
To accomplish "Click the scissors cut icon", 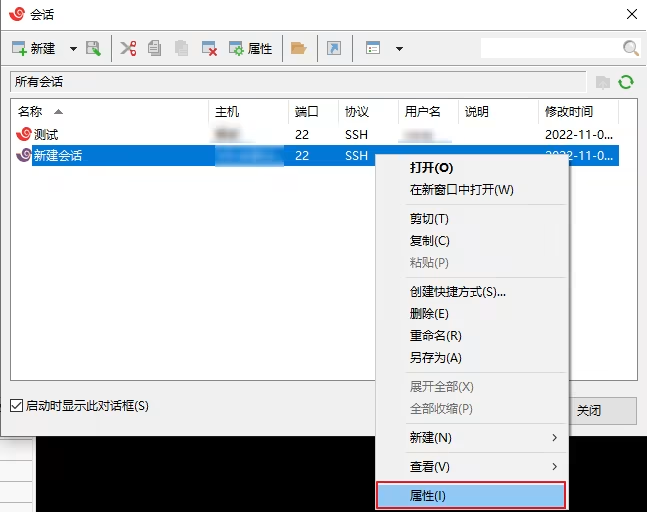I will [x=128, y=49].
